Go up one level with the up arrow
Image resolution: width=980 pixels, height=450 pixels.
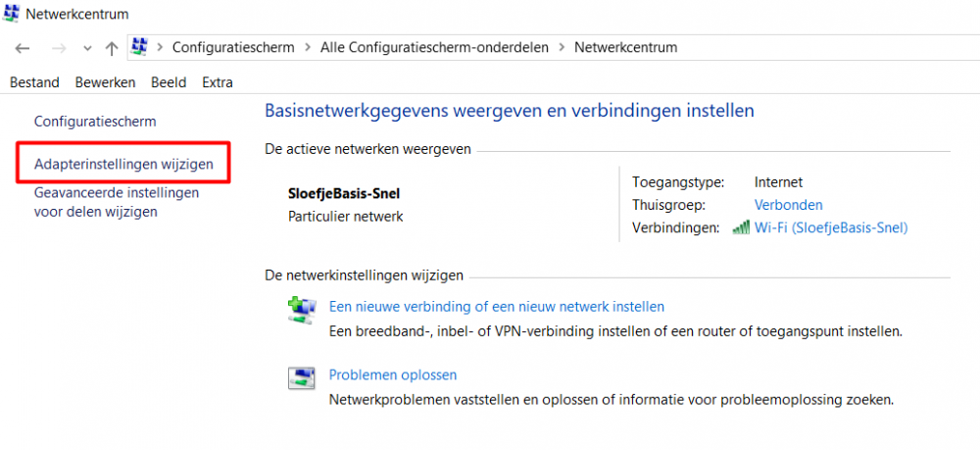[x=111, y=48]
